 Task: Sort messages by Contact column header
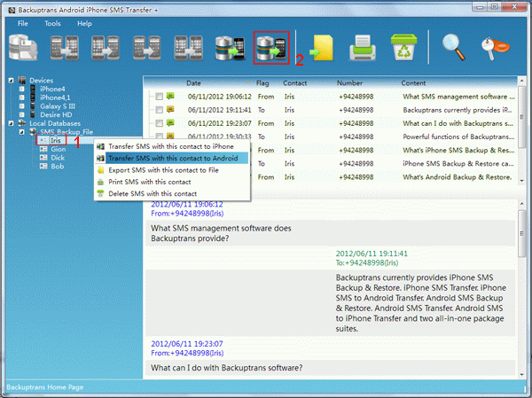295,83
